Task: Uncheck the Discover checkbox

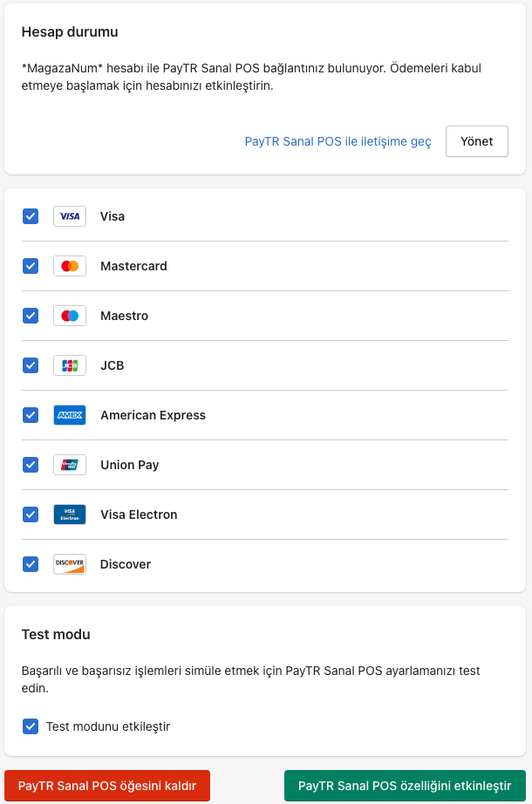Action: [x=31, y=564]
